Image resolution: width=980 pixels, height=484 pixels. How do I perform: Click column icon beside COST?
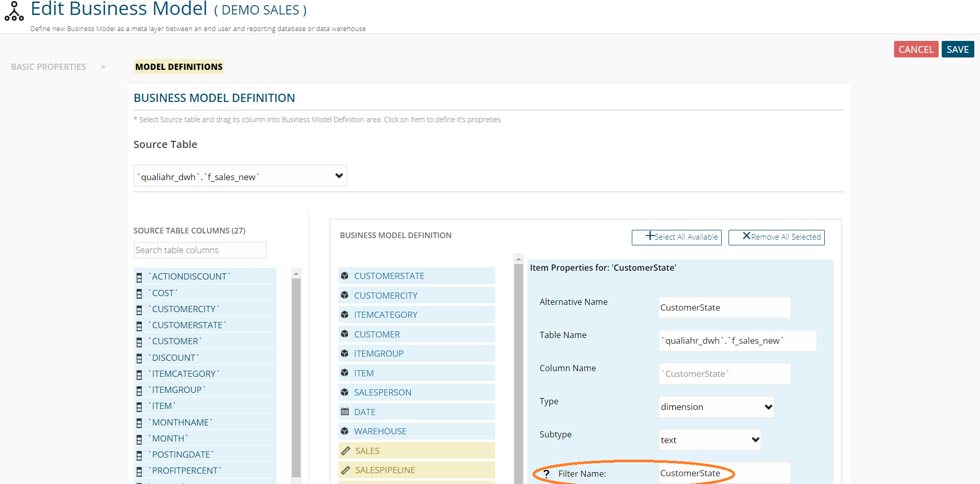[x=139, y=294]
